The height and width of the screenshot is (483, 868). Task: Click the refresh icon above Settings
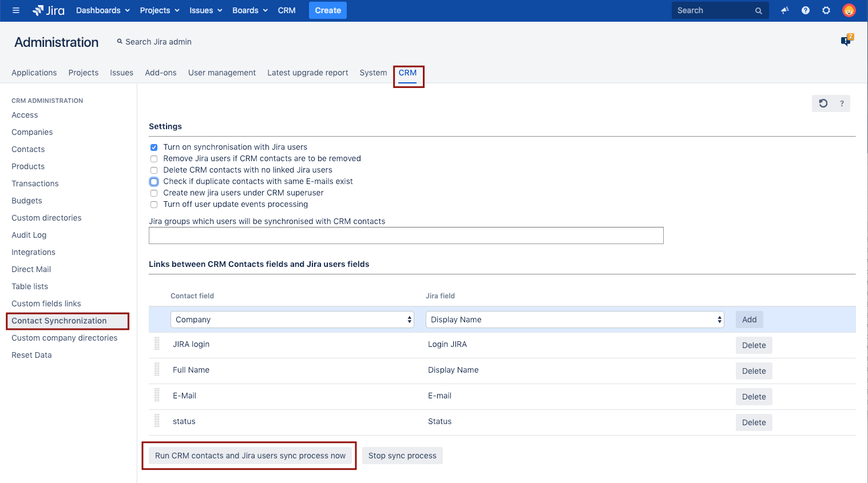pos(823,103)
